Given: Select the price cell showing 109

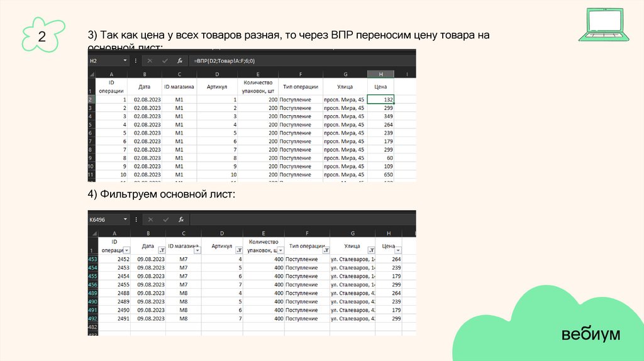Looking at the screenshot, I should point(380,166).
